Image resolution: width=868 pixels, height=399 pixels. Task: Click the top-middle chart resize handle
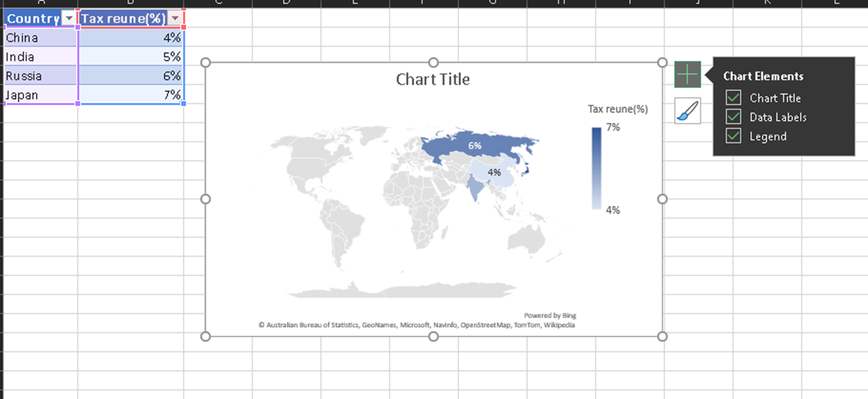click(433, 62)
